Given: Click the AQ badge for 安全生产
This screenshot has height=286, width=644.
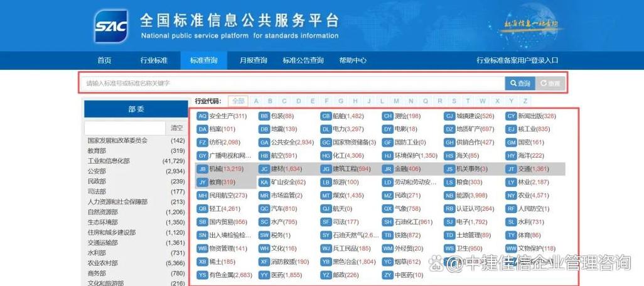Looking at the screenshot, I should [202, 116].
